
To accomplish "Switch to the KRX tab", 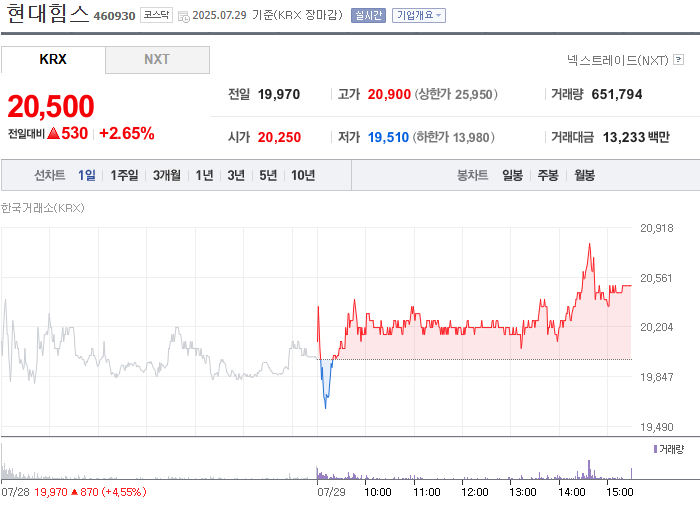I will pyautogui.click(x=53, y=59).
